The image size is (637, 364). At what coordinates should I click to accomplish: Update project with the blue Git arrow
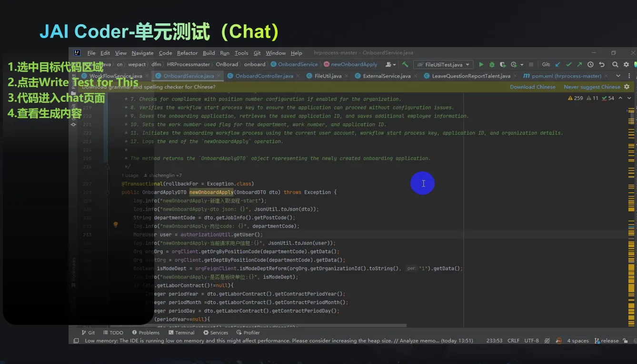[x=558, y=64]
